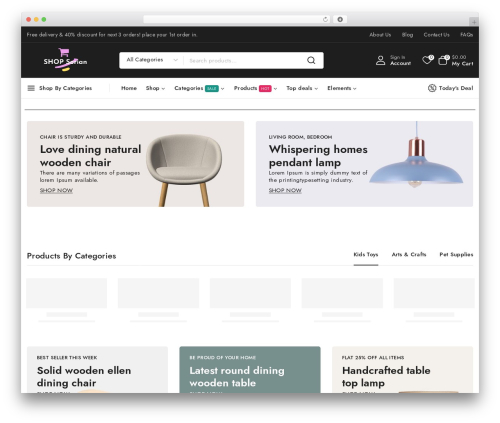The width and height of the screenshot is (500, 423).
Task: Select the Pet Supplies tab
Action: pos(456,254)
